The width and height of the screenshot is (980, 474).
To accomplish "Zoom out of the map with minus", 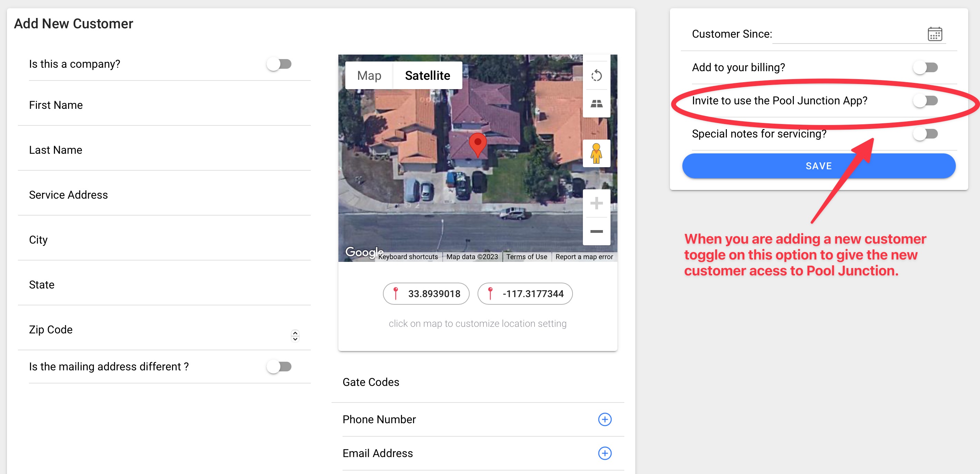I will coord(596,231).
